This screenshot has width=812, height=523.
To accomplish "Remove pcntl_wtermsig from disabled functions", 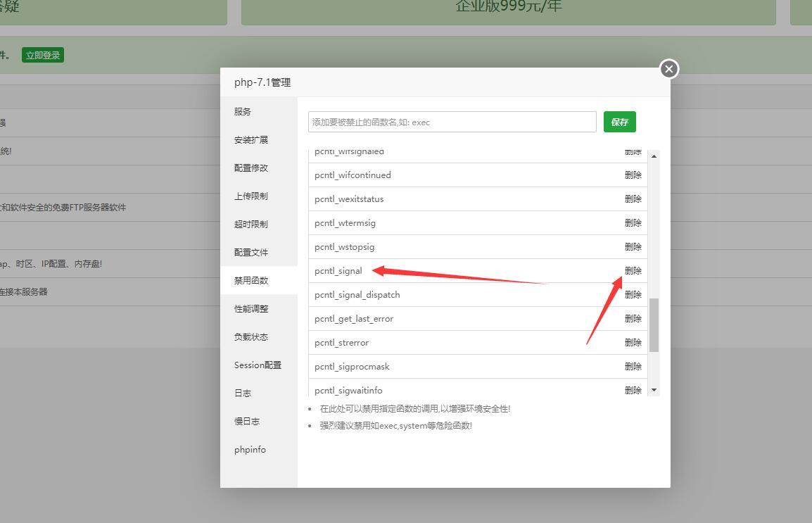I will coord(633,222).
